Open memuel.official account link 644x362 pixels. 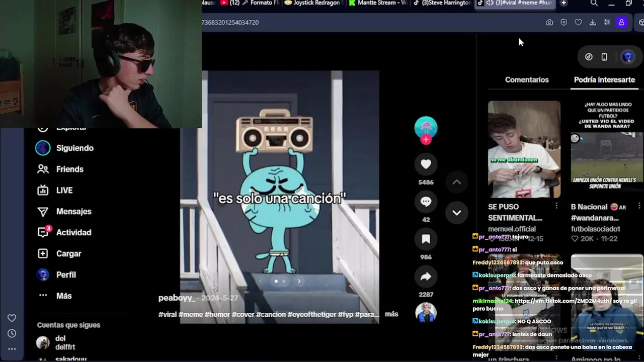(512, 229)
